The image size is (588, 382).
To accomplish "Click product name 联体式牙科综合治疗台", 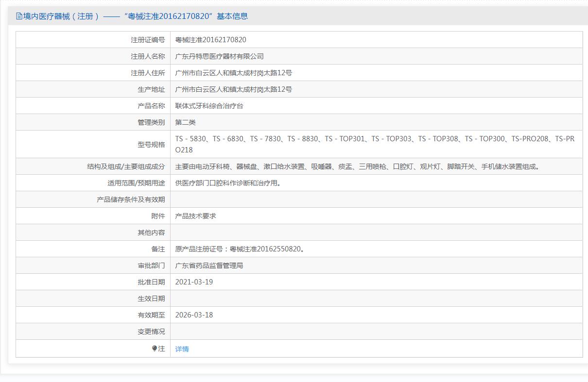I will tap(209, 106).
